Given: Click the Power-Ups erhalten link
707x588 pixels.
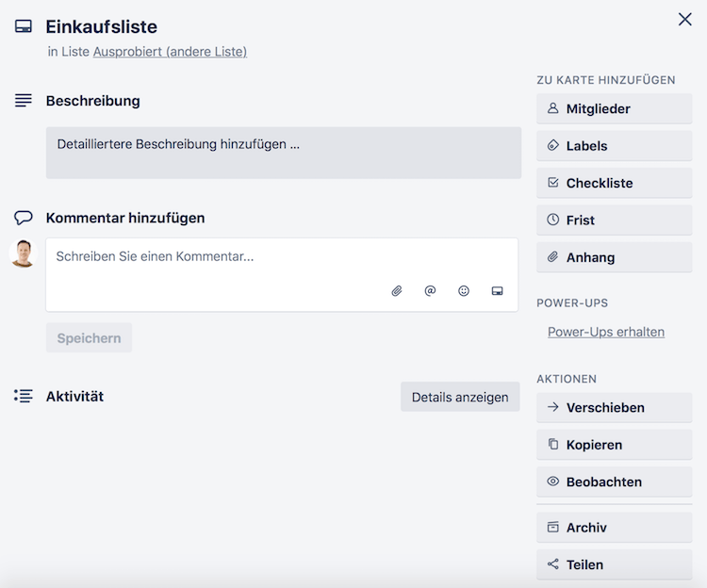Looking at the screenshot, I should tap(606, 332).
